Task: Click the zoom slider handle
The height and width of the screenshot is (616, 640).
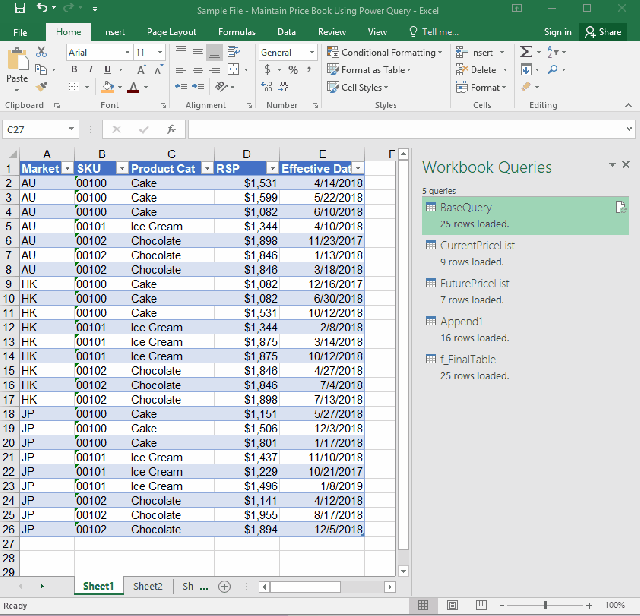Action: (x=545, y=605)
